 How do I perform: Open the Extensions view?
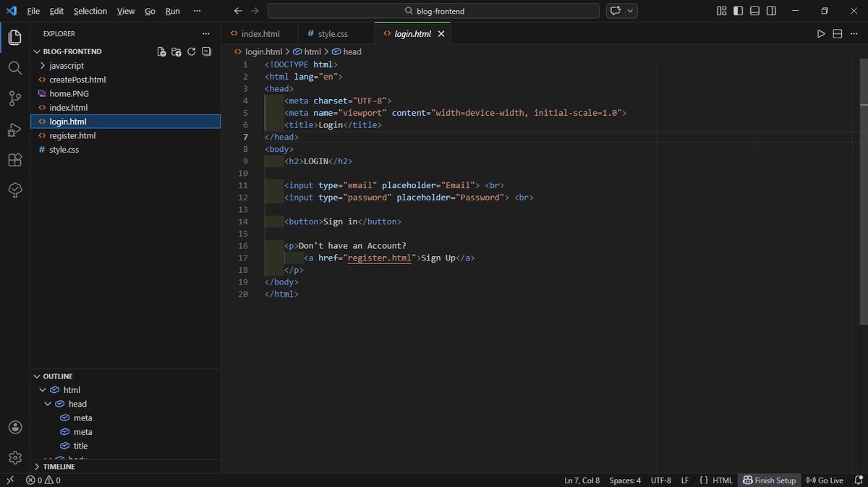click(x=14, y=160)
